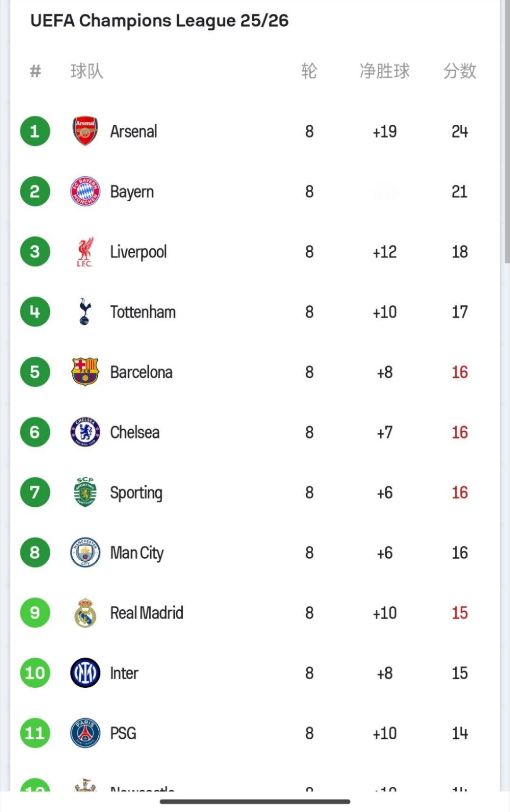Image resolution: width=510 pixels, height=812 pixels.
Task: Tap the Bayern Munich logo
Action: pyautogui.click(x=85, y=191)
